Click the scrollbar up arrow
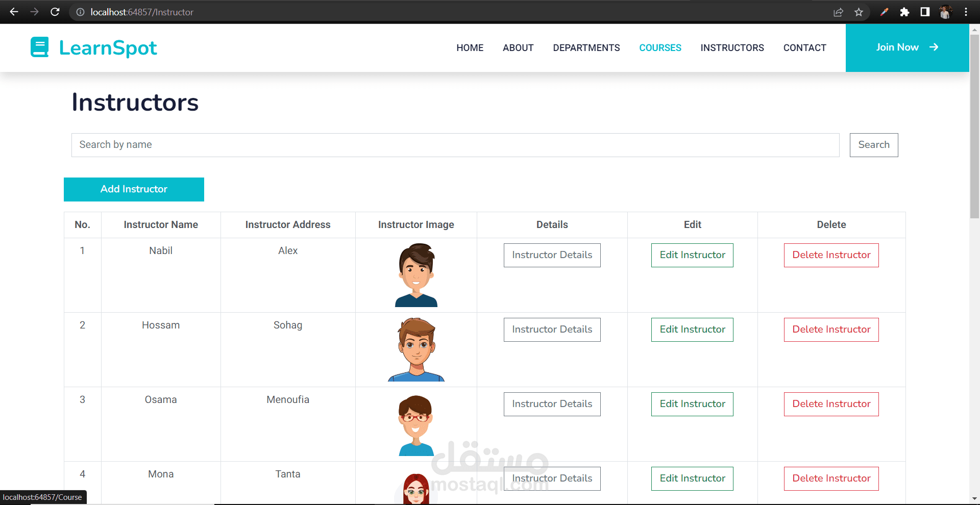The width and height of the screenshot is (980, 505). coord(974,30)
